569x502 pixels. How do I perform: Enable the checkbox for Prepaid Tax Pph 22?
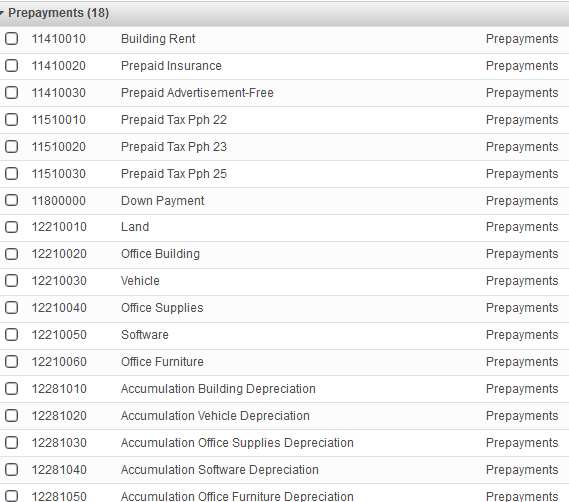click(11, 119)
